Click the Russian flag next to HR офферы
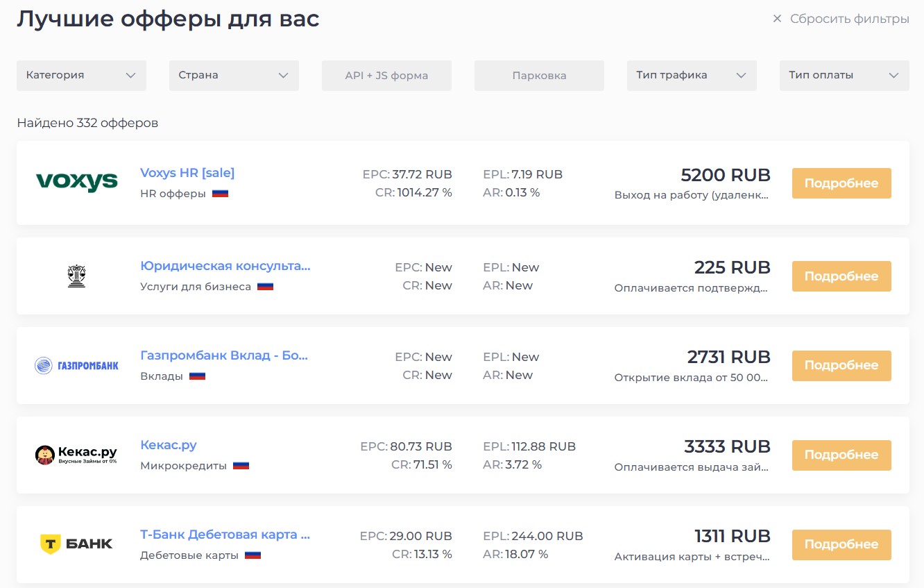The width and height of the screenshot is (924, 588). pos(220,194)
